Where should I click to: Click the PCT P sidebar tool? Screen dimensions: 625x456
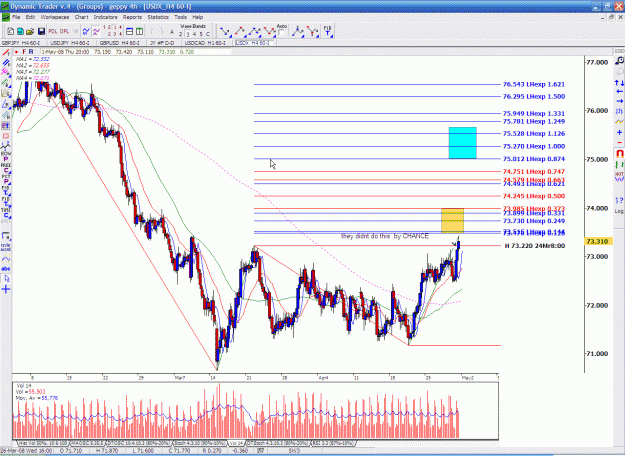pyautogui.click(x=6, y=179)
